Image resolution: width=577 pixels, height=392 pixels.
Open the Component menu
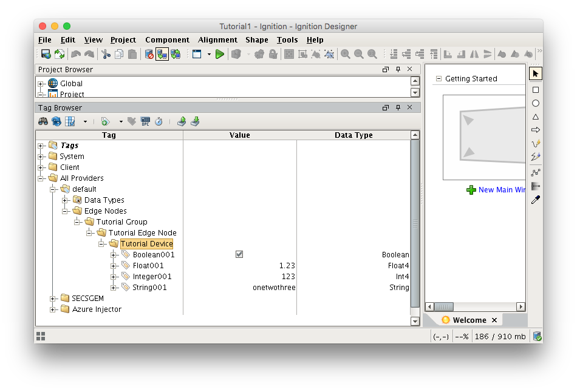[167, 40]
